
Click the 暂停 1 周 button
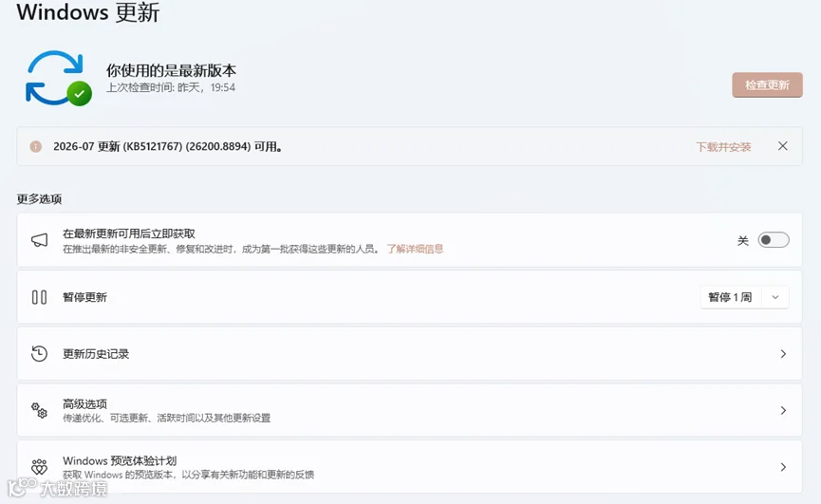[x=731, y=297]
